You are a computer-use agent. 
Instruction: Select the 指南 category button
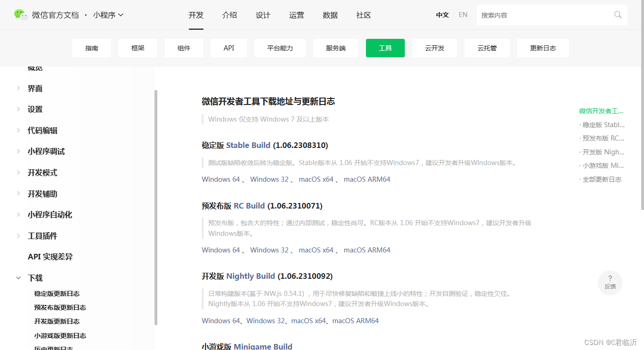click(92, 48)
